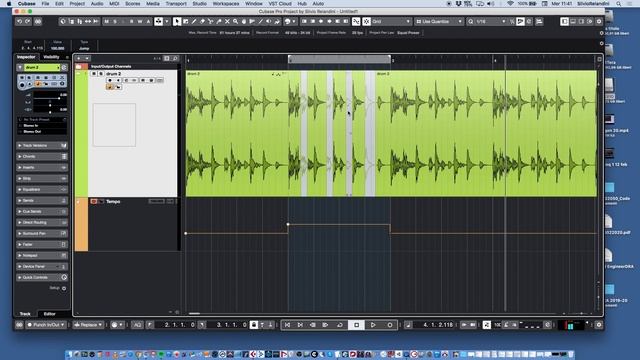Select the Play speaker tool
Screen dimensions: 640x360
click(269, 21)
